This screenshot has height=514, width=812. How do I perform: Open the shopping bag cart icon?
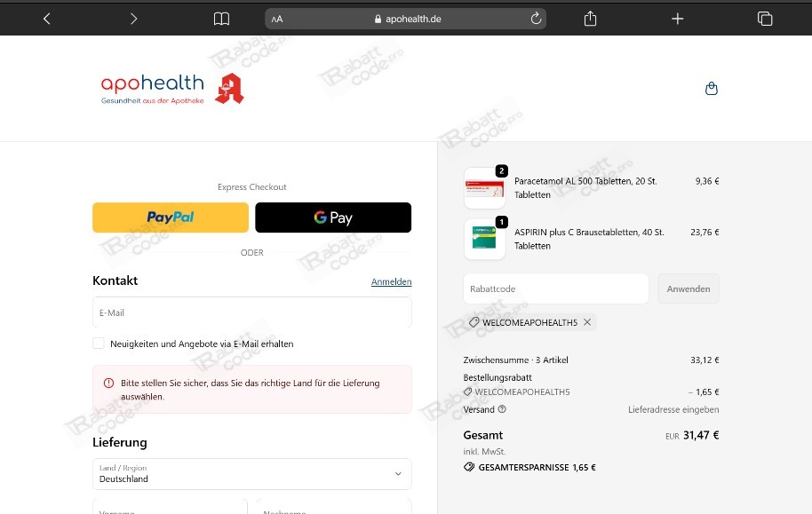(x=712, y=89)
